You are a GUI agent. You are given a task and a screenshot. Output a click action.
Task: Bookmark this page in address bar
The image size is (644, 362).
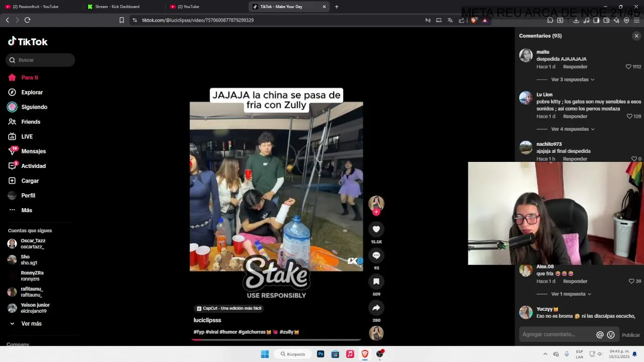[121, 20]
